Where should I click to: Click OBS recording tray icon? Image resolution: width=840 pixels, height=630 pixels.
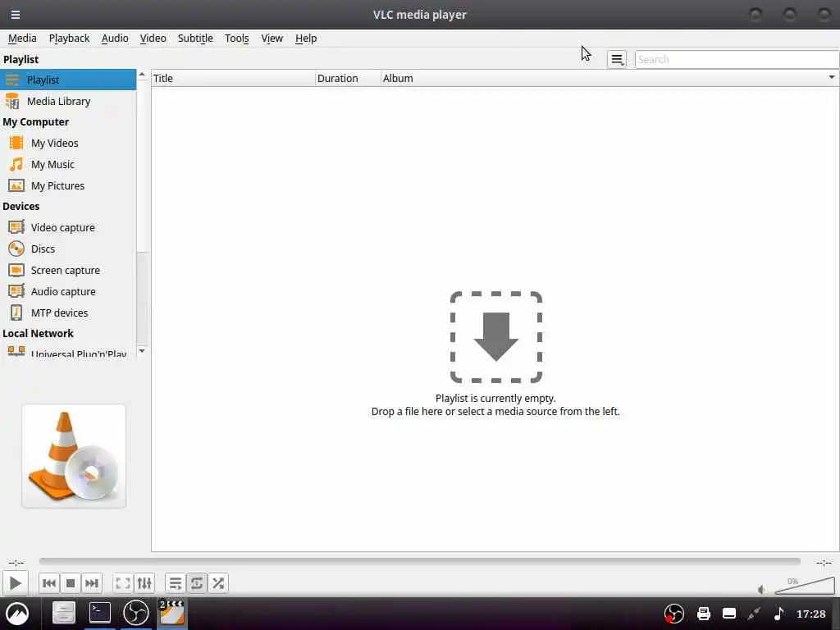(x=673, y=614)
